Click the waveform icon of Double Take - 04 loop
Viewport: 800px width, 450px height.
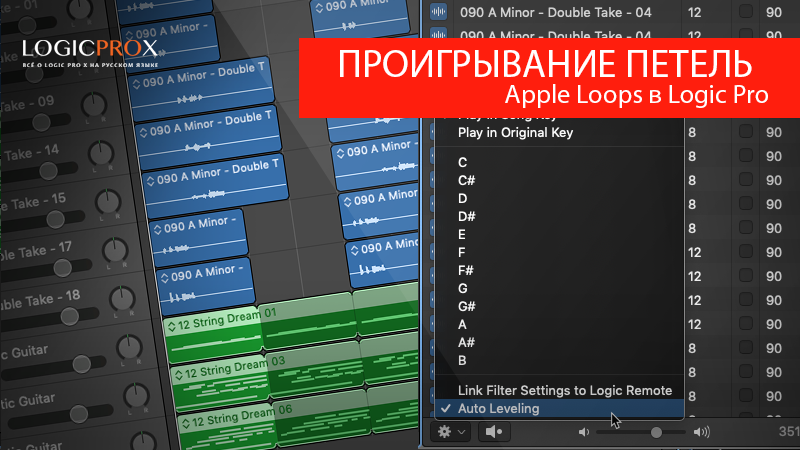[438, 12]
